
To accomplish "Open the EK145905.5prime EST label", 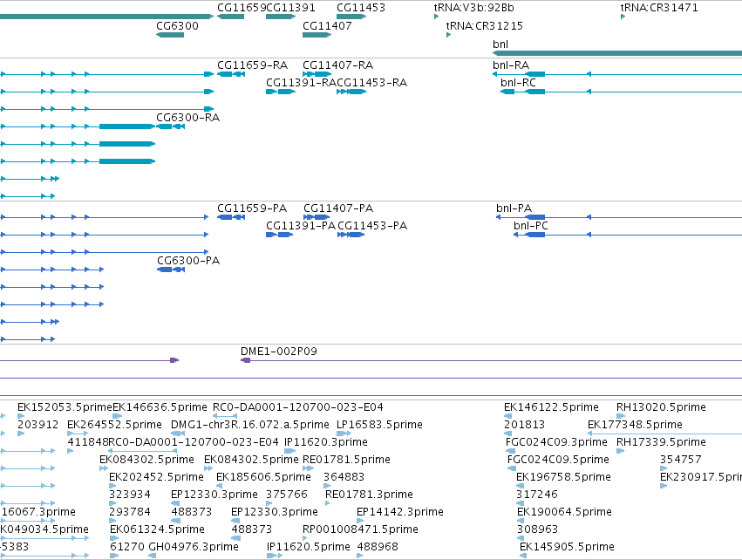I will (567, 547).
